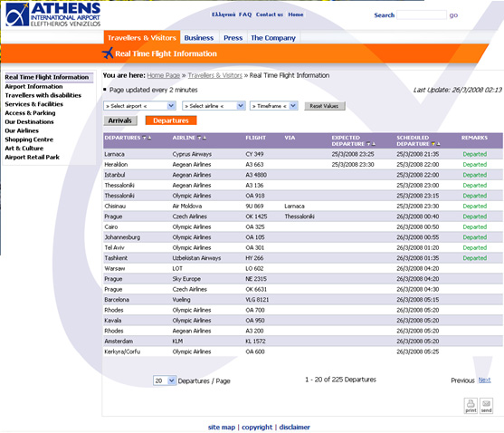Click the Chisinau destination cell
This screenshot has height=433, width=504.
(x=115, y=206)
